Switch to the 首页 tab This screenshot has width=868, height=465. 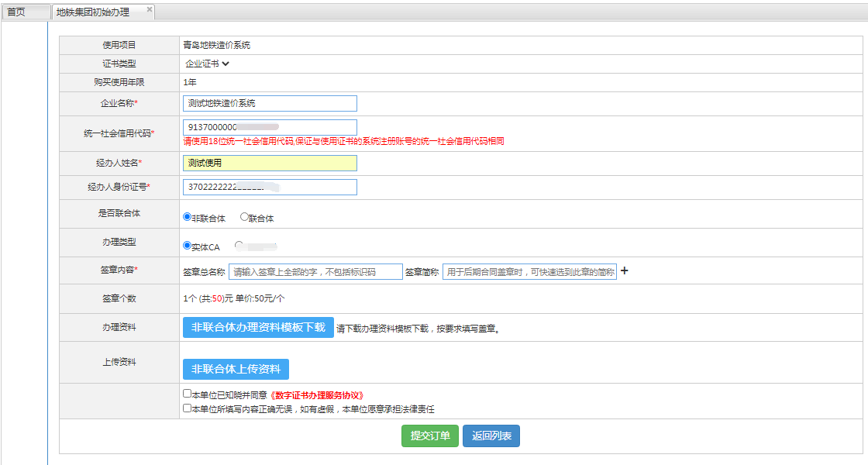16,12
